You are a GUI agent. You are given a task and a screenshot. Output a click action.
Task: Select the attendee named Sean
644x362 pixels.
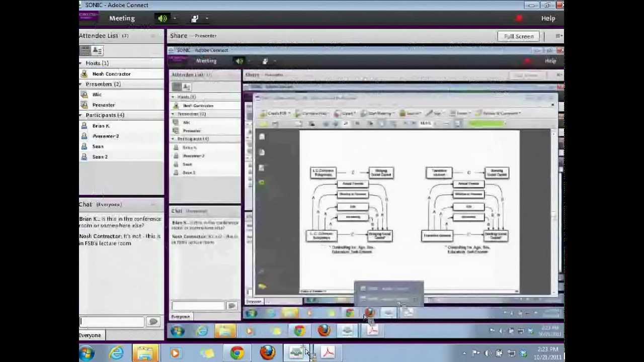pos(98,146)
